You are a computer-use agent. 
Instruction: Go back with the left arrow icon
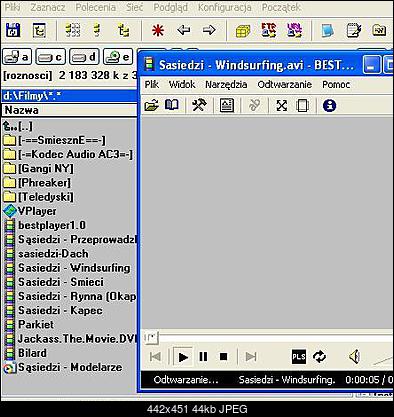(184, 30)
